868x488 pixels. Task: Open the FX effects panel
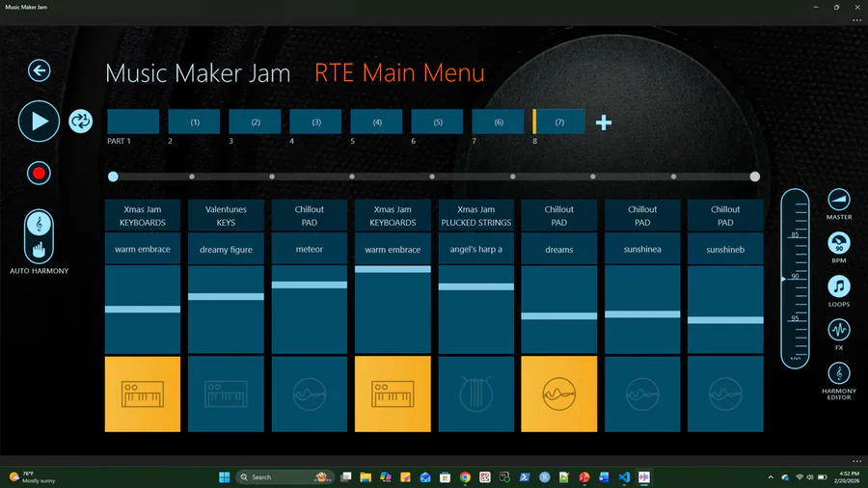click(x=839, y=330)
